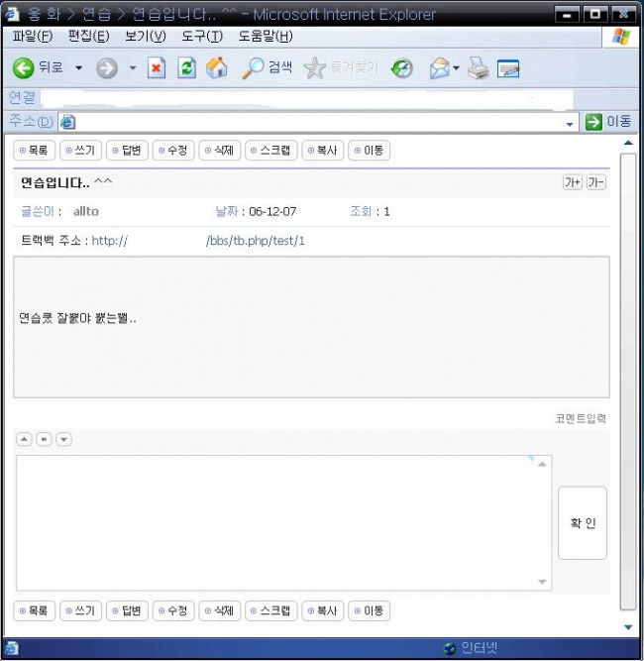644x661 pixels.
Task: Click the bottom 스크랩 scrap button
Action: pyautogui.click(x=271, y=610)
